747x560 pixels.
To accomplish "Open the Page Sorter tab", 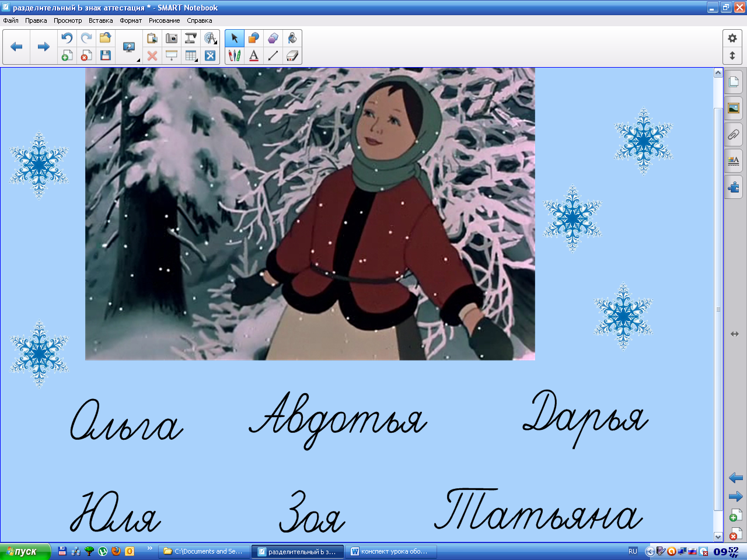I will click(734, 82).
